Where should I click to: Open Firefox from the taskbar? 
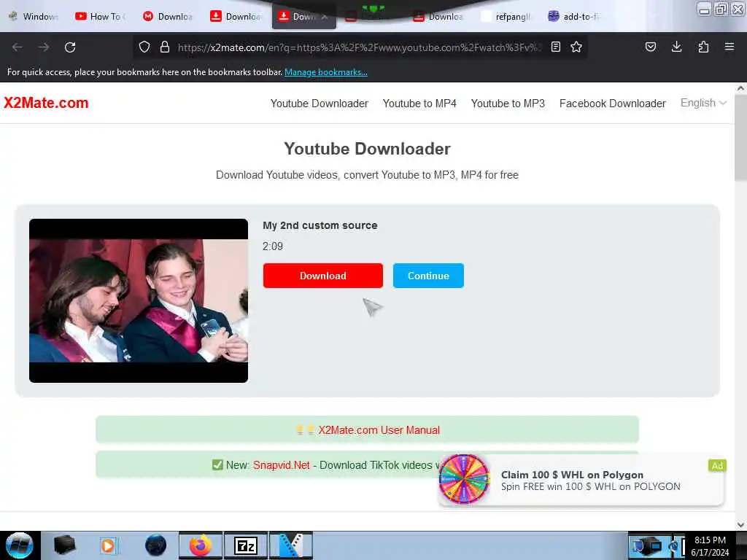coord(201,545)
